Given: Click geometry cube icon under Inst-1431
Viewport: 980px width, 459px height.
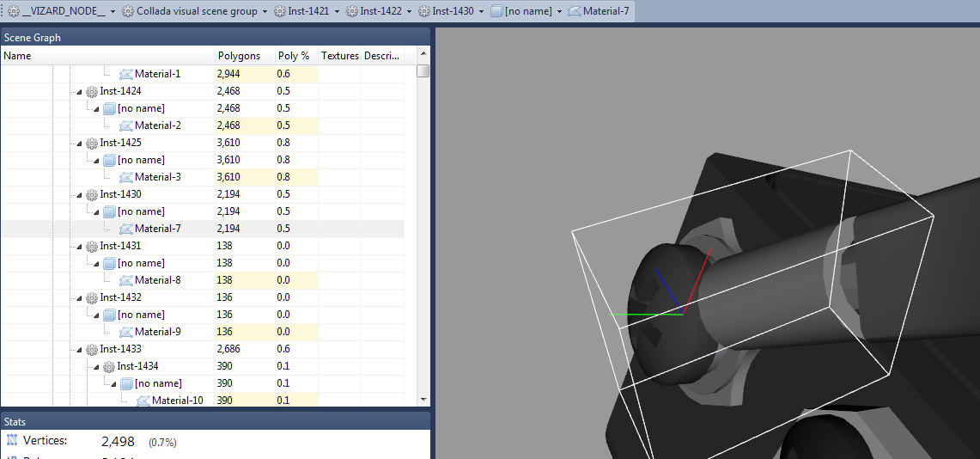Looking at the screenshot, I should click(x=109, y=263).
